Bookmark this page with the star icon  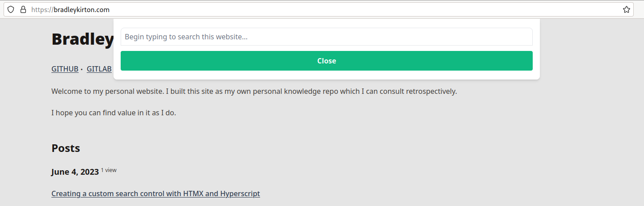point(627,9)
